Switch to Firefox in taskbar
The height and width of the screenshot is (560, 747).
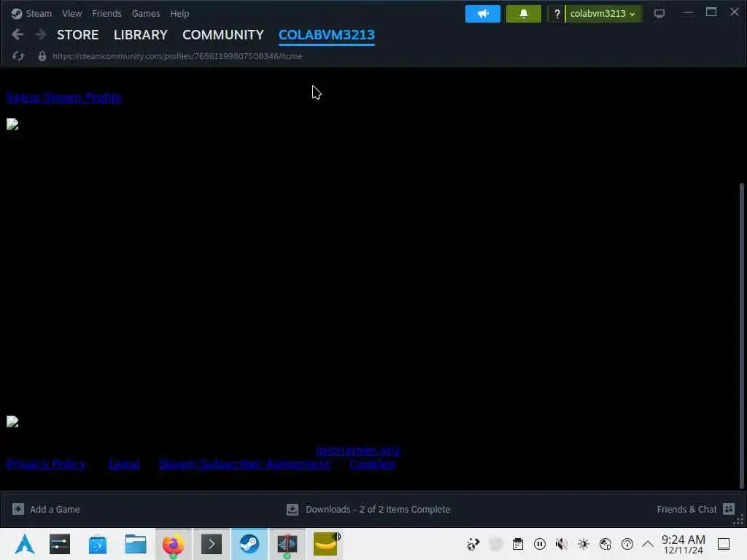pyautogui.click(x=174, y=544)
